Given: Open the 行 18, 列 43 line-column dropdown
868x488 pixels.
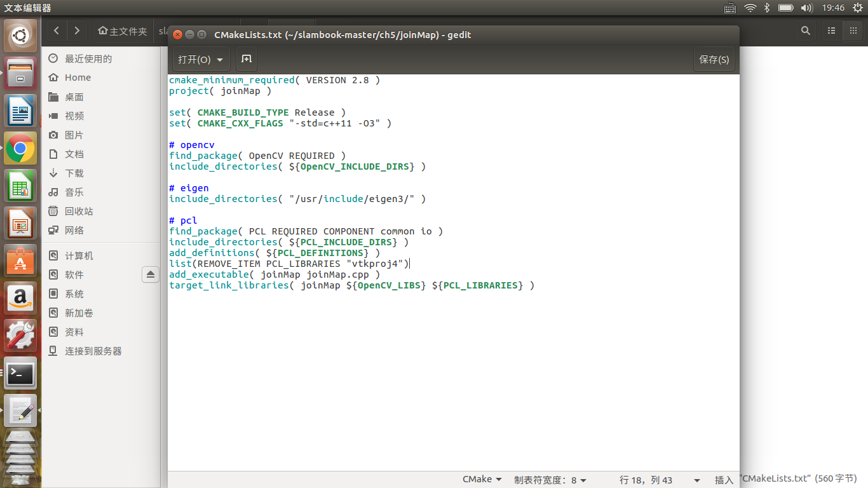Looking at the screenshot, I should click(x=660, y=480).
